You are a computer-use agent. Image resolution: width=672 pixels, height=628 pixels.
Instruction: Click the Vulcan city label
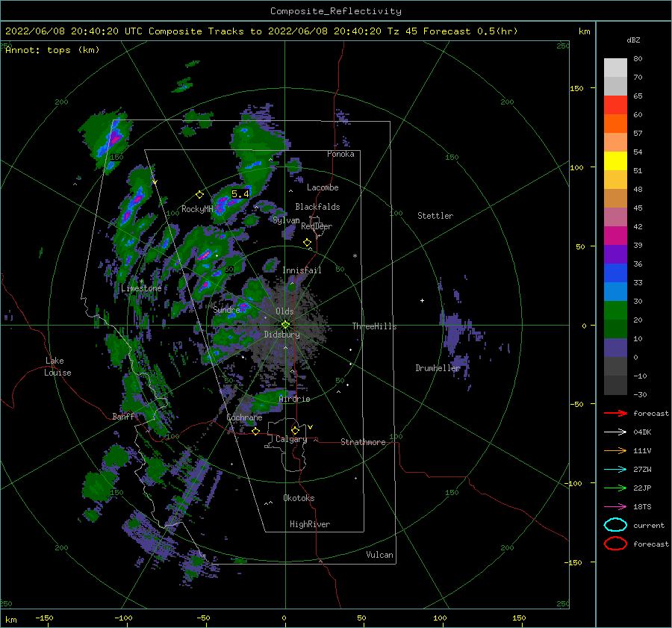380,555
